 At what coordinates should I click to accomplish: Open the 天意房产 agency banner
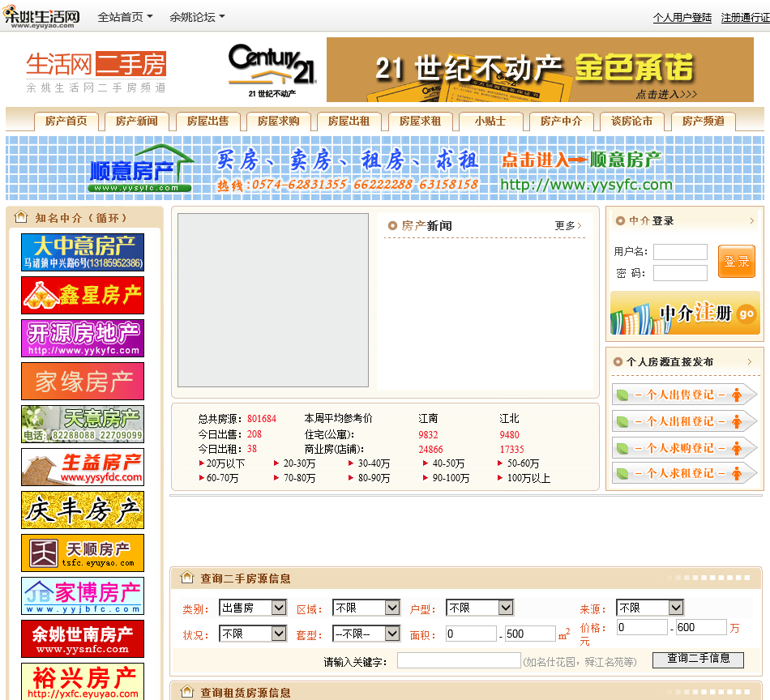click(83, 424)
